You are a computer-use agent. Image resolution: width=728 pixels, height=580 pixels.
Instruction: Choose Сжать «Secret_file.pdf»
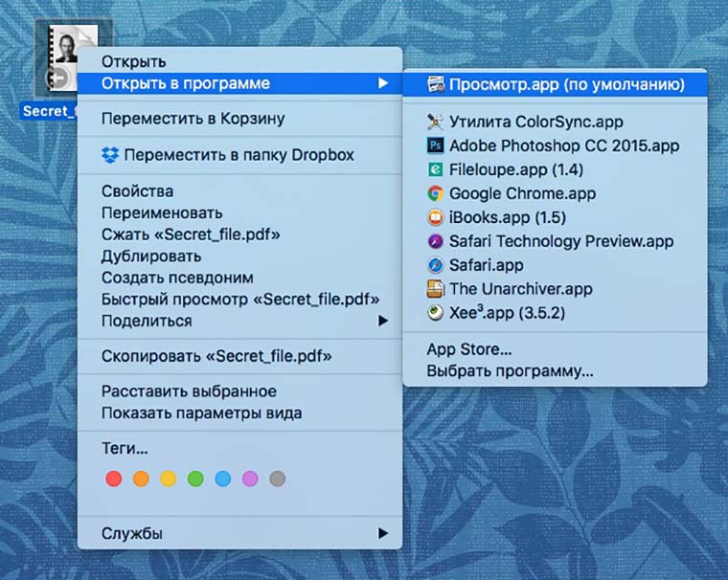click(240, 234)
